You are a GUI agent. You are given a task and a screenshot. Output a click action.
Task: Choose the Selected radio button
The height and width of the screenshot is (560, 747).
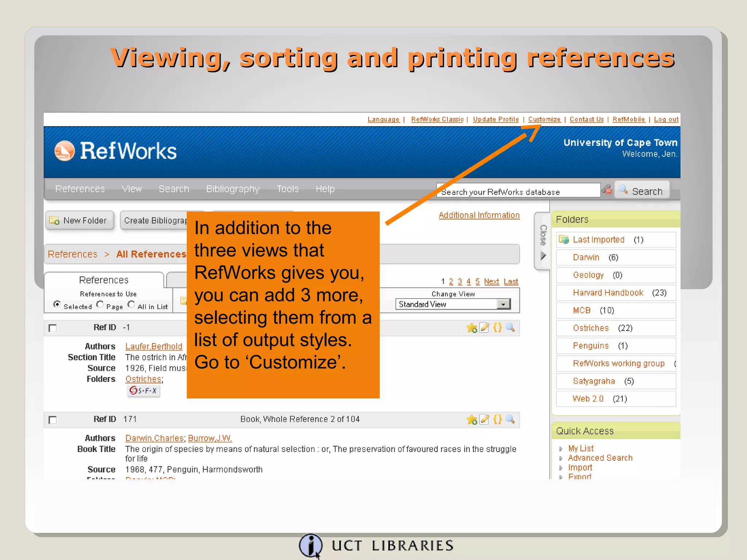[57, 304]
